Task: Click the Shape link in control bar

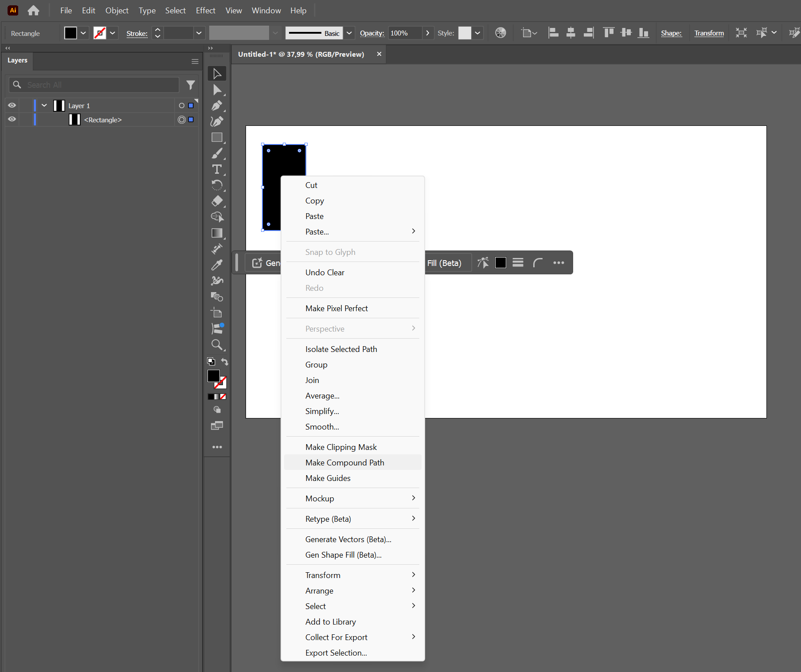Action: click(x=671, y=33)
